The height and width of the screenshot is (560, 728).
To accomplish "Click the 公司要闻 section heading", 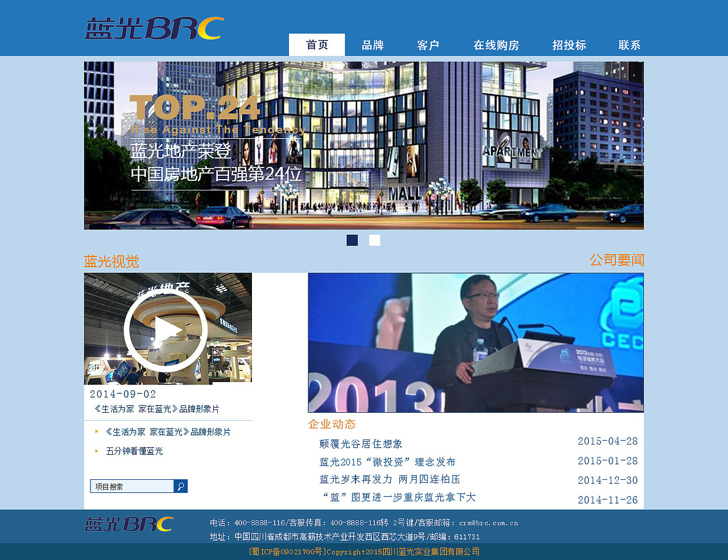I will pos(617,260).
